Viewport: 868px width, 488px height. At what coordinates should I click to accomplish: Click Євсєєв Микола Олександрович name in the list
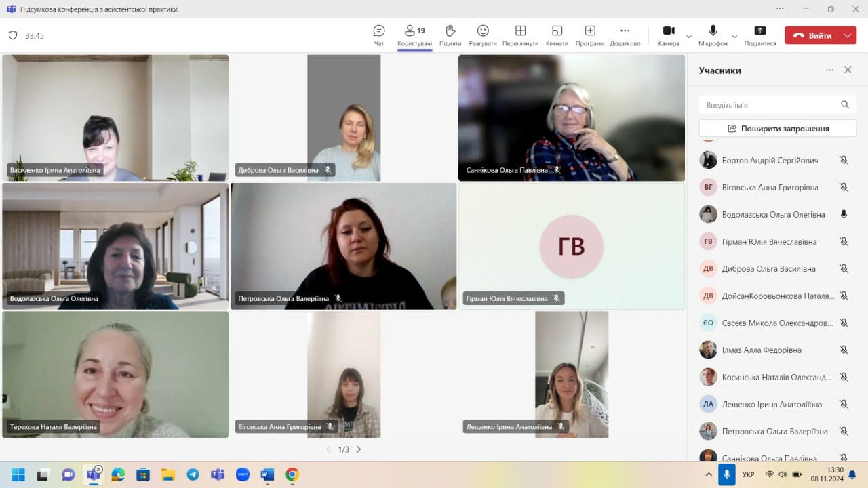(778, 323)
